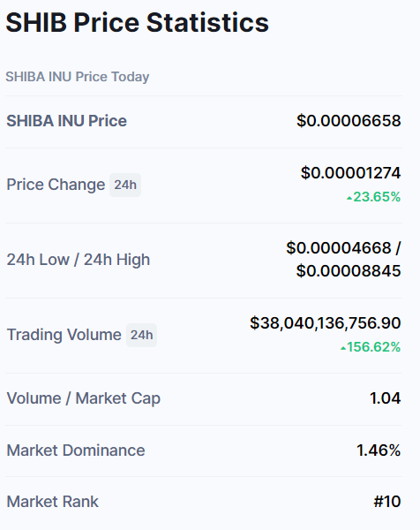Select the SHIB Price Statistics heading
420x530 pixels.
(x=137, y=23)
